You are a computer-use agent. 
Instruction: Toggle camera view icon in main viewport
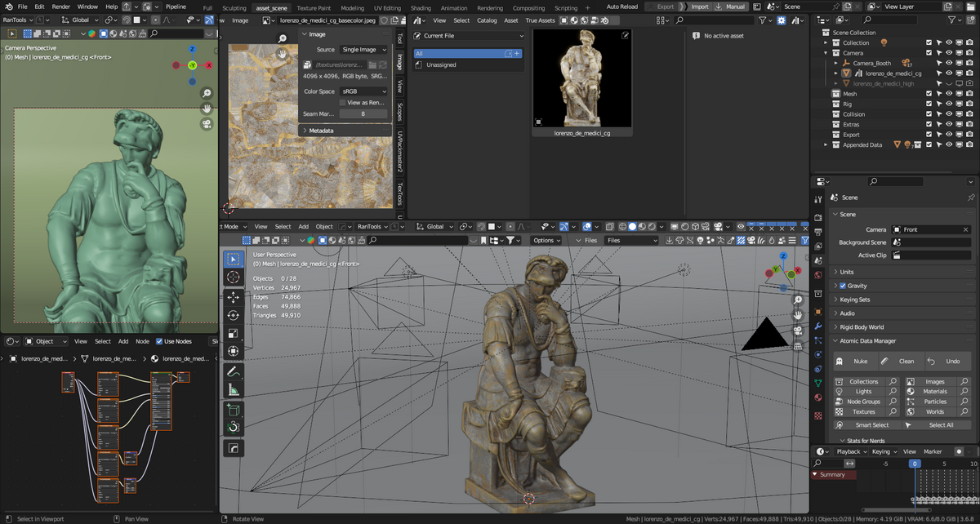798,330
